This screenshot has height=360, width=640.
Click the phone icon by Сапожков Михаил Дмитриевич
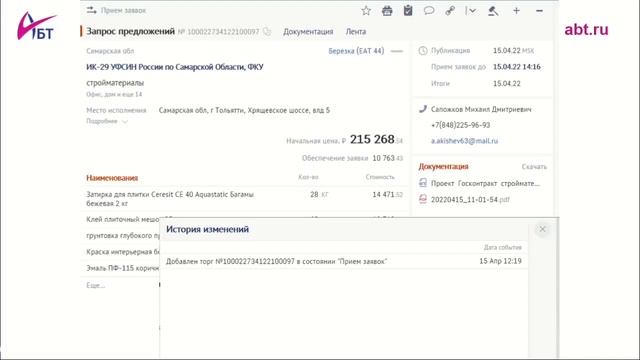tap(423, 109)
